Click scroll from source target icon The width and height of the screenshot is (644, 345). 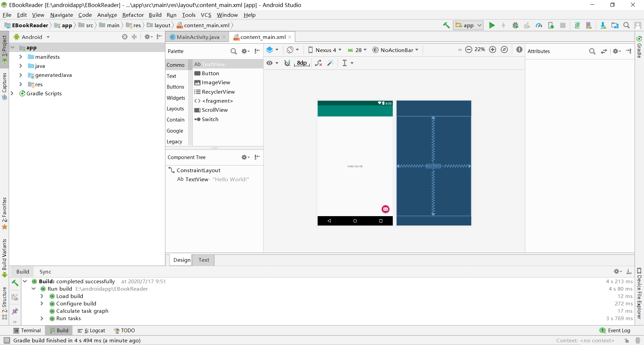coord(125,37)
